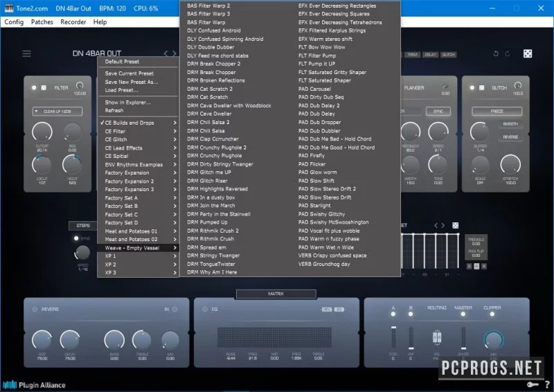Expand the Factory Expansion 2 submenu

coord(138,181)
